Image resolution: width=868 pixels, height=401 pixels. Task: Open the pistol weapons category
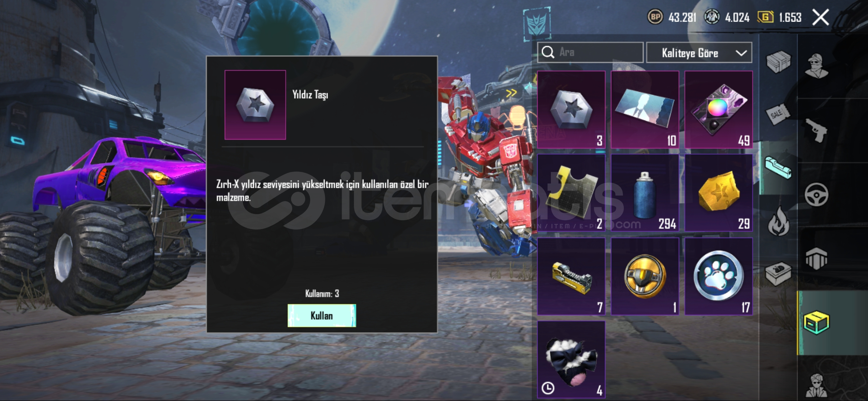click(817, 130)
